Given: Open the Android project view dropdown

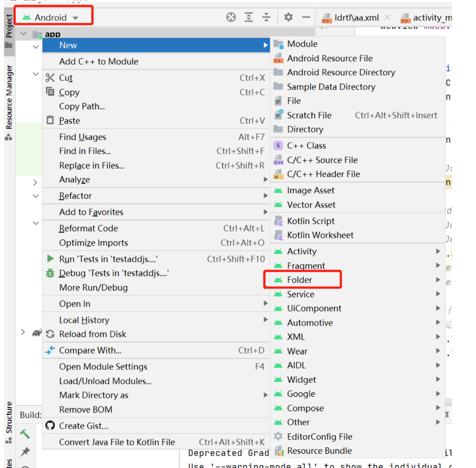Looking at the screenshot, I should [x=51, y=17].
